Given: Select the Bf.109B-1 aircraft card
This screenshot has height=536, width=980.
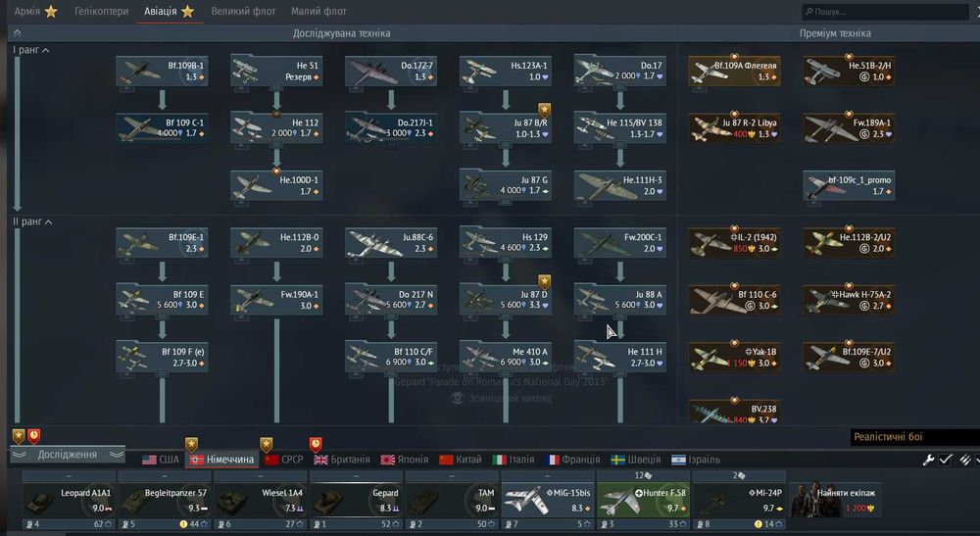Looking at the screenshot, I should pyautogui.click(x=162, y=71).
